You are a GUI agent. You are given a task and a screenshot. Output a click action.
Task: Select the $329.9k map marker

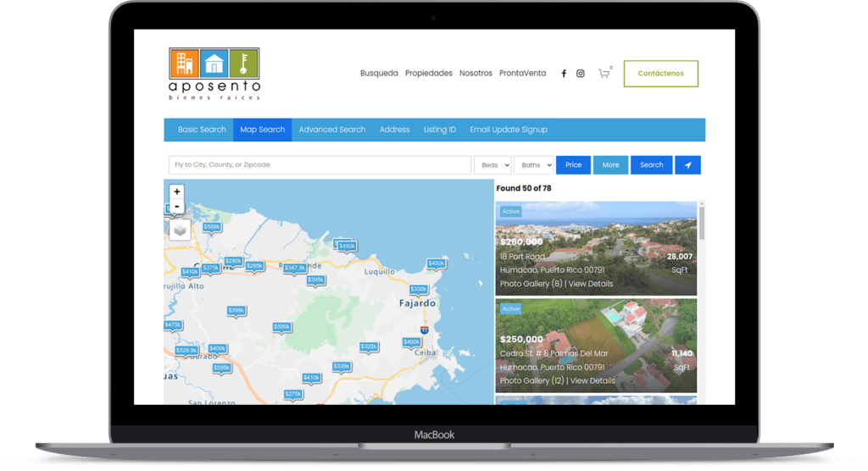tap(186, 350)
